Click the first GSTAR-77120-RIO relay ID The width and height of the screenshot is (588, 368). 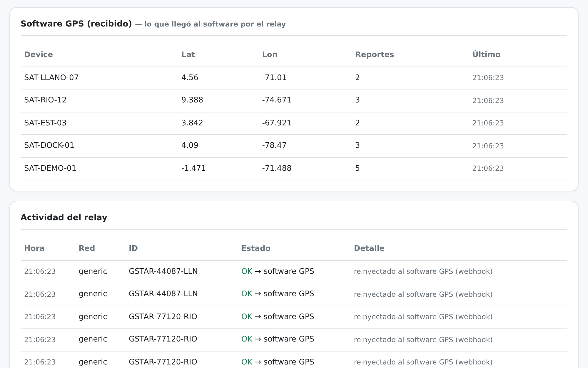(163, 317)
